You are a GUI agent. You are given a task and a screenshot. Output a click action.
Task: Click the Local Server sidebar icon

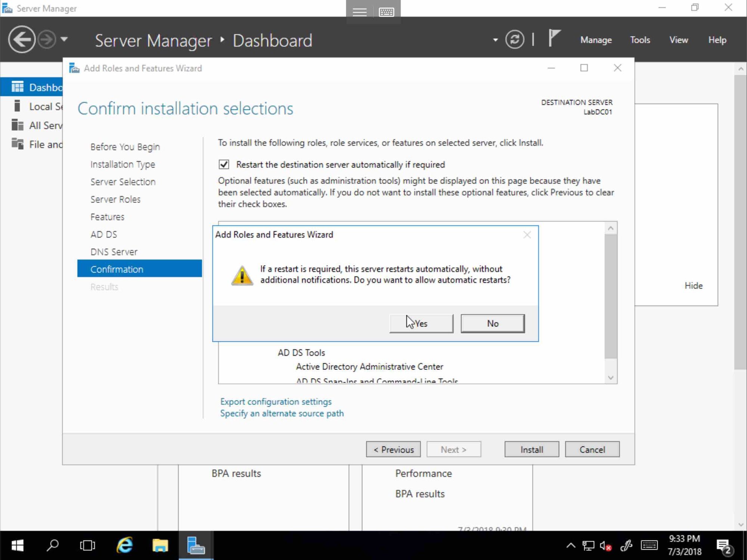17,106
